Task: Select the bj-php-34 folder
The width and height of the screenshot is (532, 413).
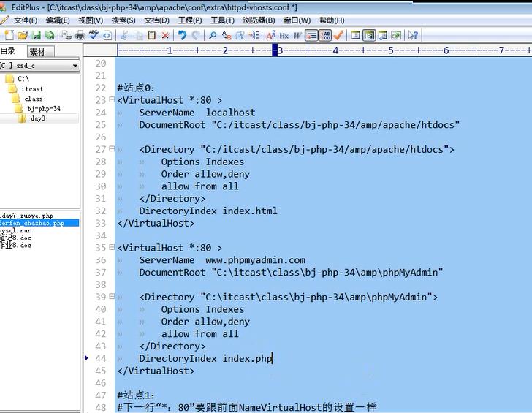Action: tap(44, 109)
